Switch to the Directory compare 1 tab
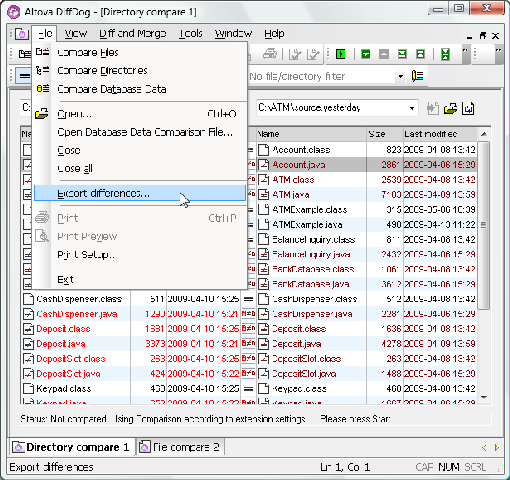 pos(72,447)
